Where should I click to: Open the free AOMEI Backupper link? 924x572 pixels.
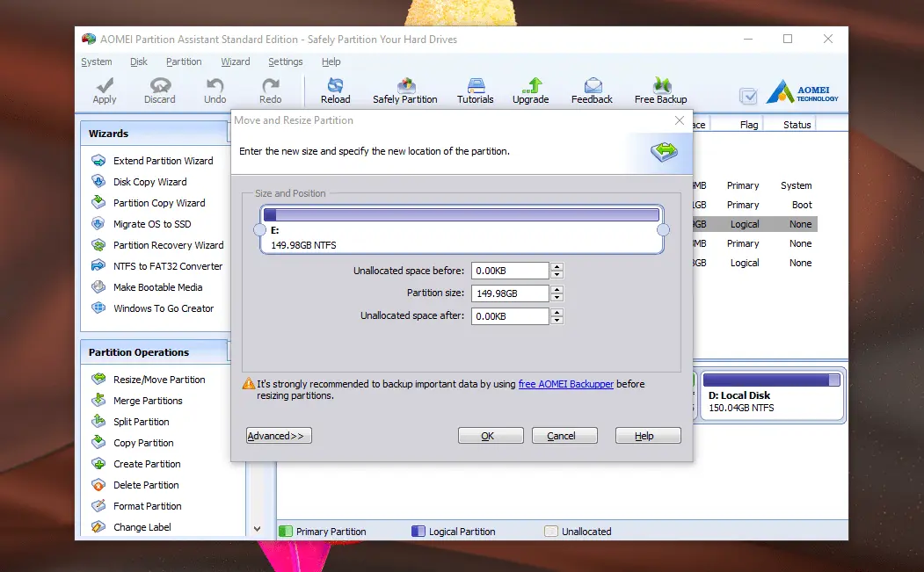click(x=565, y=384)
